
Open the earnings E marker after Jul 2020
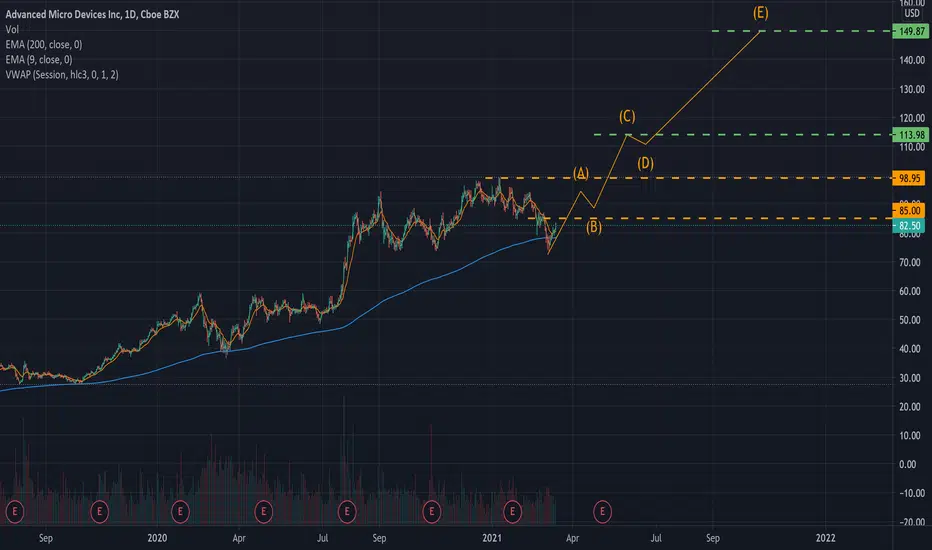[347, 511]
